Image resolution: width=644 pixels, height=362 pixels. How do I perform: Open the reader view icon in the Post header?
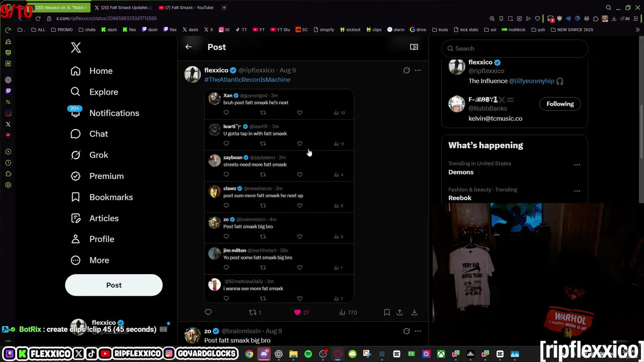click(414, 47)
